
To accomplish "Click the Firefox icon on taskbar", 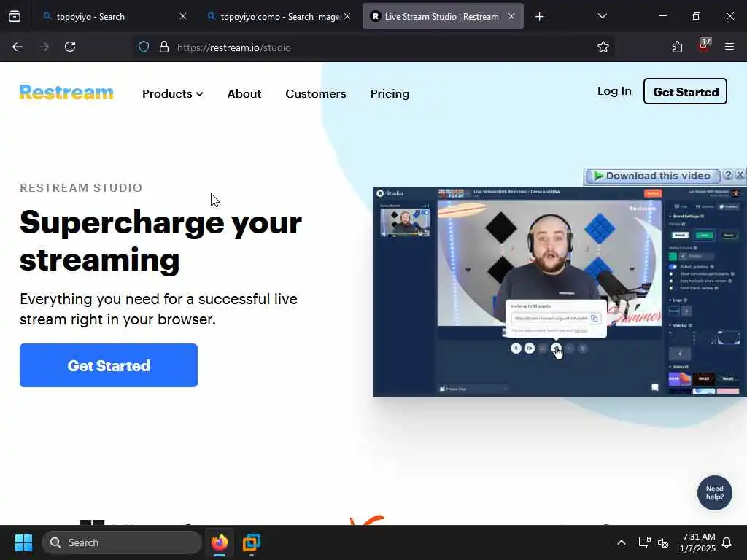I will [x=219, y=542].
